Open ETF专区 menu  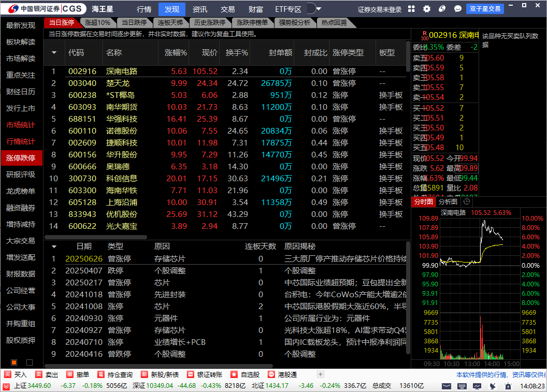click(x=288, y=9)
